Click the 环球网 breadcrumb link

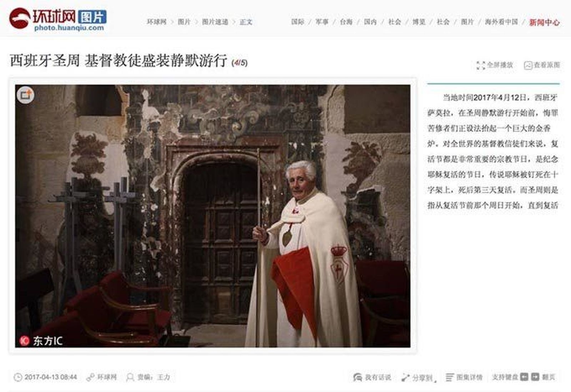(157, 22)
